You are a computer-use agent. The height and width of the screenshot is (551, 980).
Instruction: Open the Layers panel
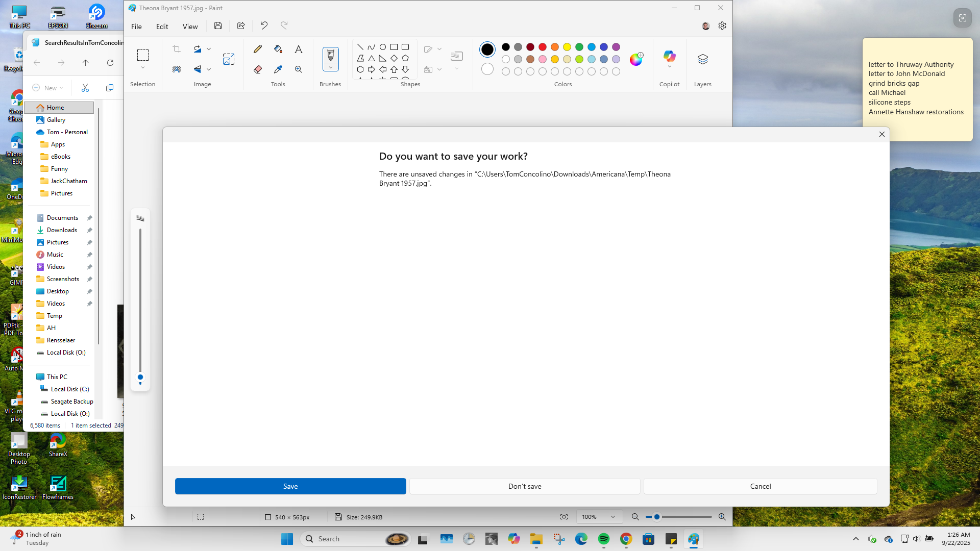(x=702, y=59)
